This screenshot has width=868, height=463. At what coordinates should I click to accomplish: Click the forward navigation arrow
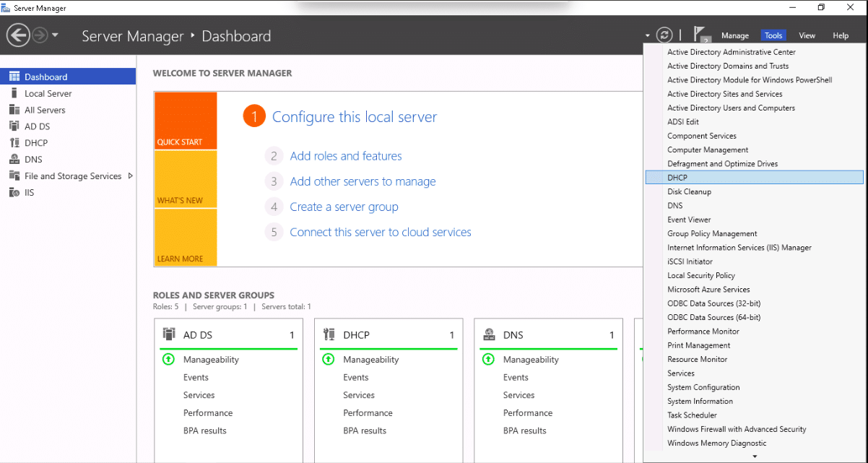click(x=40, y=35)
